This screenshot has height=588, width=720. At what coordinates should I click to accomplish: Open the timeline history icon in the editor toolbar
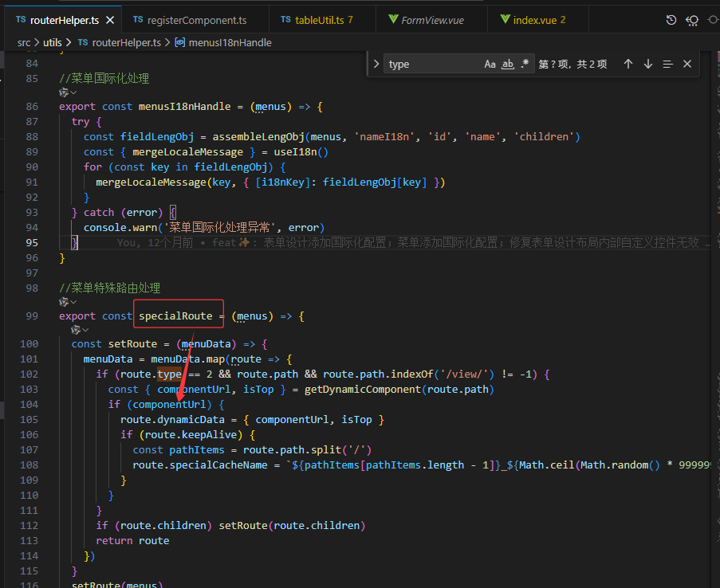click(x=671, y=20)
